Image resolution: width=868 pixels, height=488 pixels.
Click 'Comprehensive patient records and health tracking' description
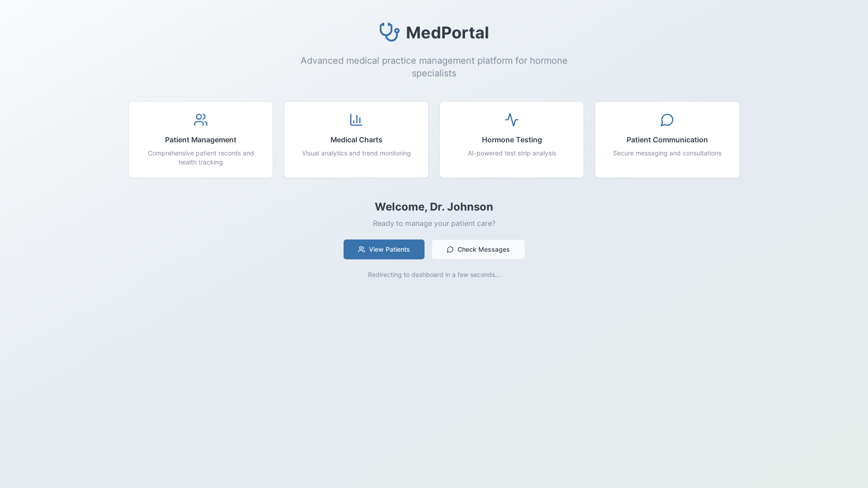click(201, 158)
